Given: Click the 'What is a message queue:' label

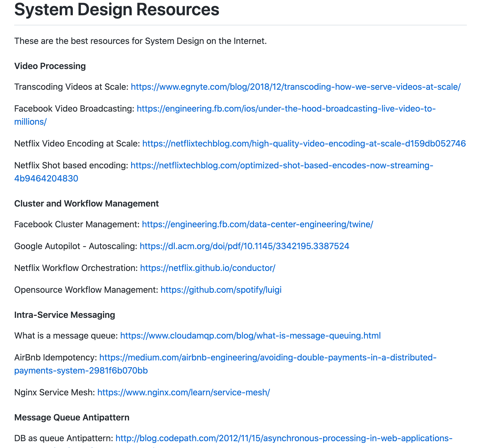Looking at the screenshot, I should click(66, 336).
